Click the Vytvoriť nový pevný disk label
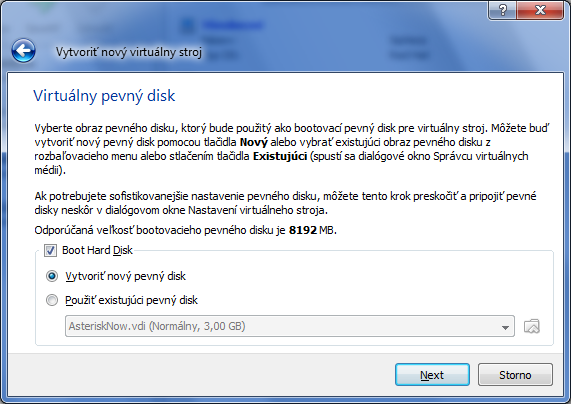The width and height of the screenshot is (571, 404). coord(126,276)
